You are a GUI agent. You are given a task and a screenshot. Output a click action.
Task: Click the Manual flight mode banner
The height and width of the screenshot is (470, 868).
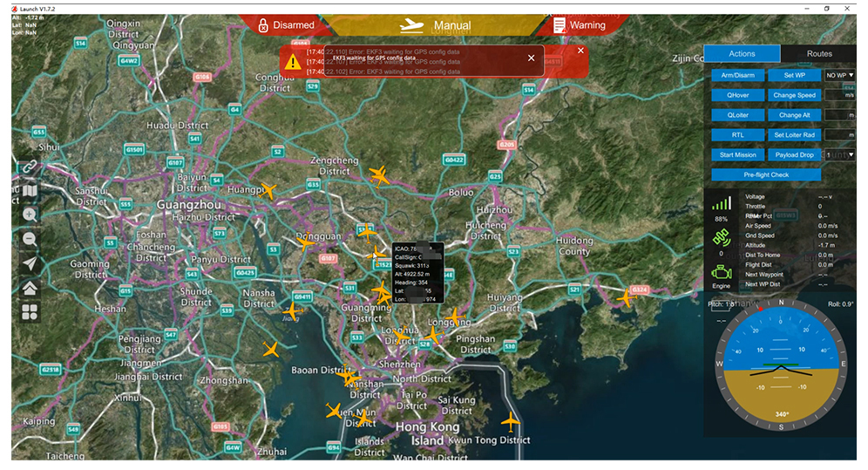[434, 25]
